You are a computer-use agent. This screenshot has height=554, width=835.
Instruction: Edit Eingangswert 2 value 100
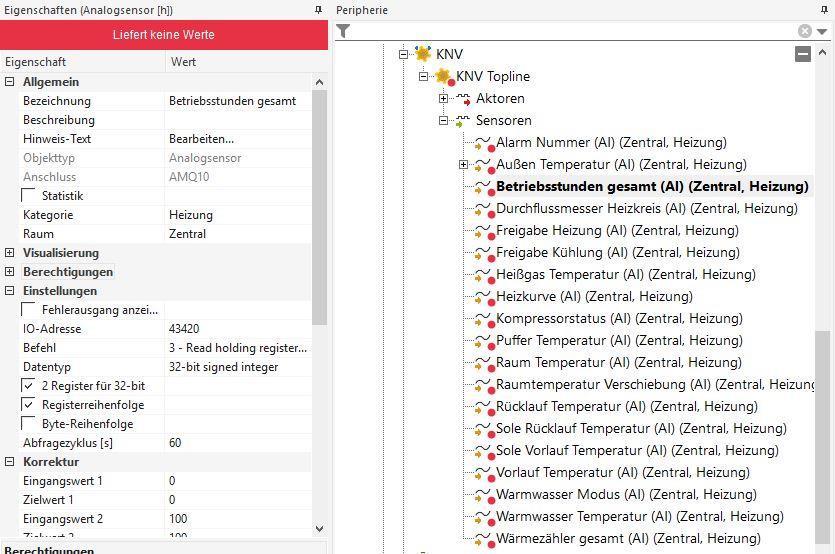[x=238, y=519]
